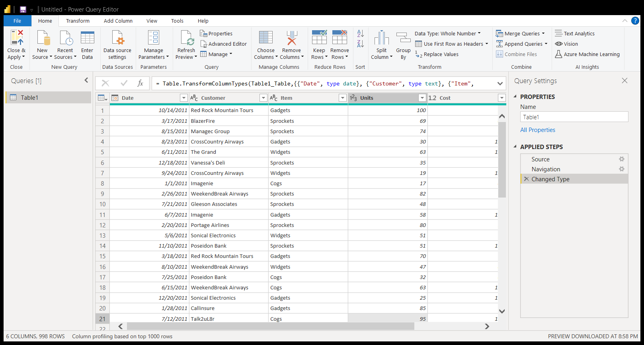
Task: Select the Table1 query
Action: (49, 97)
